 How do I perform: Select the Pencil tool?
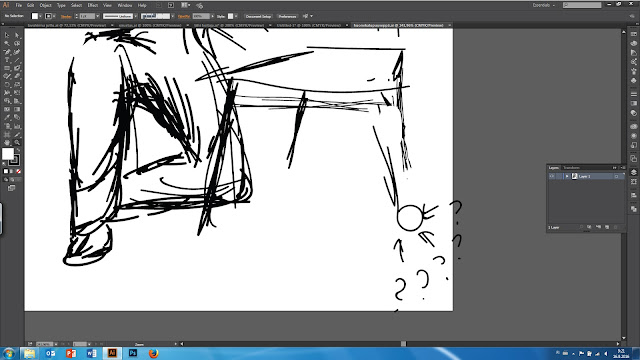pyautogui.click(x=7, y=76)
